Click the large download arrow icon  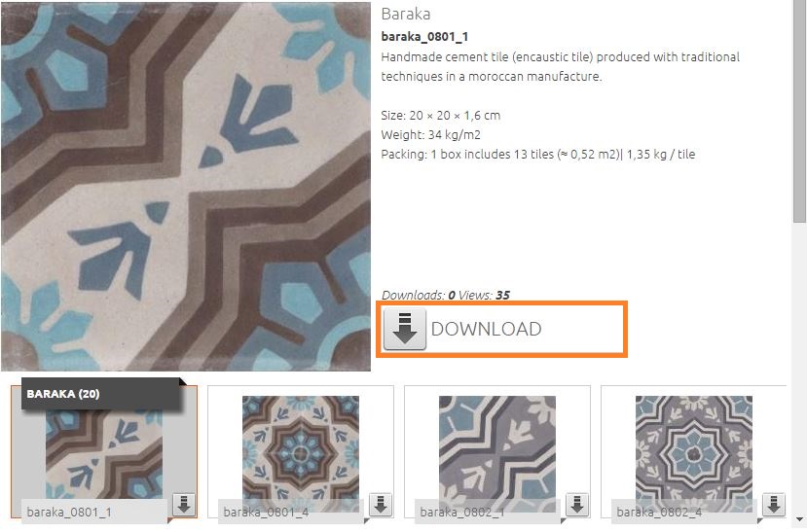click(405, 329)
